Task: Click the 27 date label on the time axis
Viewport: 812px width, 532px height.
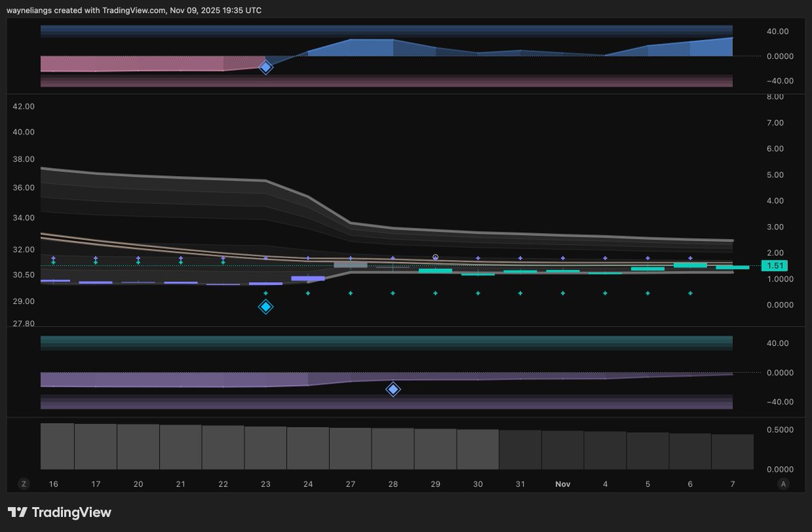Action: click(351, 484)
